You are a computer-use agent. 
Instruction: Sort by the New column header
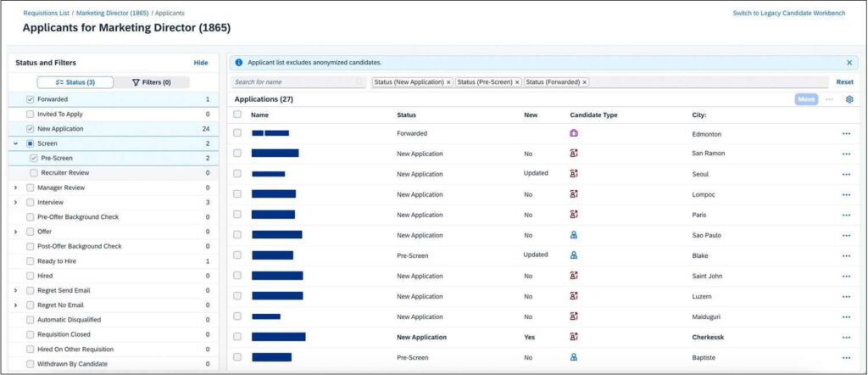point(531,115)
